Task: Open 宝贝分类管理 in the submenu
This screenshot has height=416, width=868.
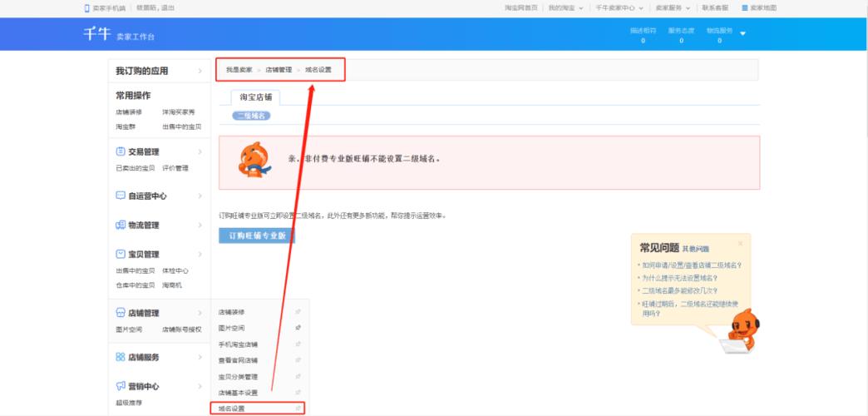Action: pyautogui.click(x=238, y=376)
